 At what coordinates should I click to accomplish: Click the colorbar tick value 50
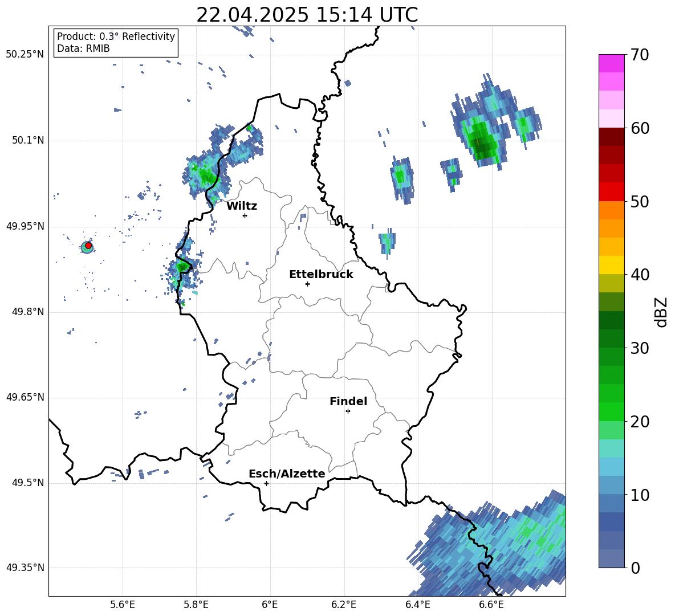[x=640, y=201]
